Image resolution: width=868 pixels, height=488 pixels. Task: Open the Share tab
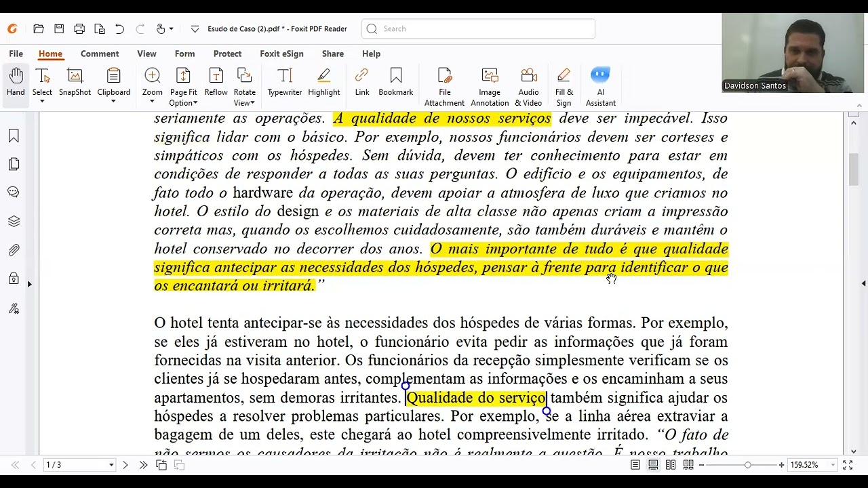(333, 54)
